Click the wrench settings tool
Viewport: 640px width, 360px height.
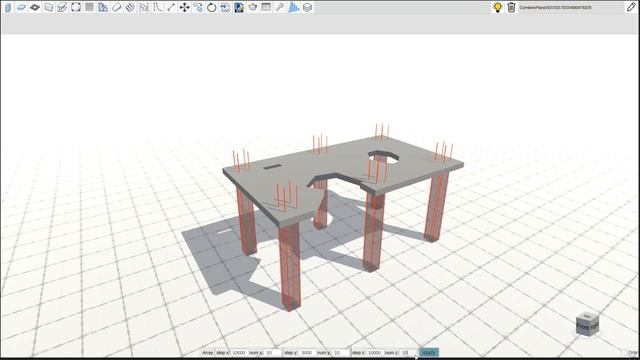click(280, 7)
